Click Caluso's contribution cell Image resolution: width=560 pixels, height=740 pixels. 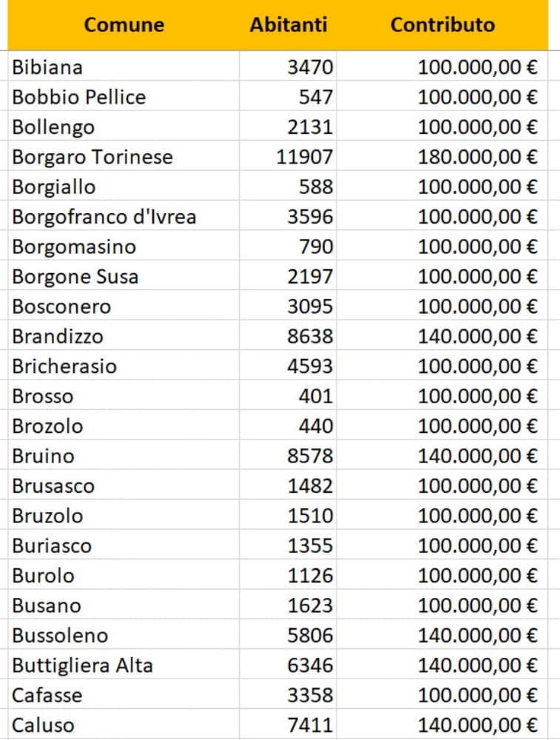point(477,725)
